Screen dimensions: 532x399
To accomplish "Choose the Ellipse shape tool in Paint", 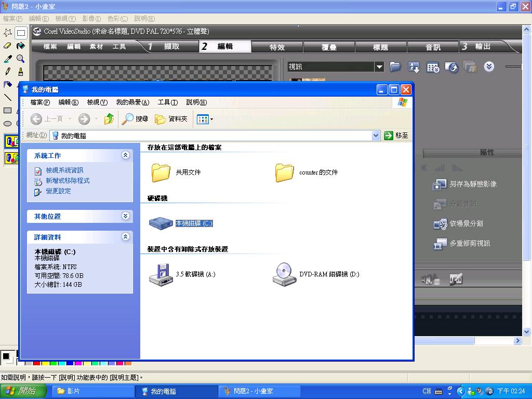I will (x=8, y=123).
